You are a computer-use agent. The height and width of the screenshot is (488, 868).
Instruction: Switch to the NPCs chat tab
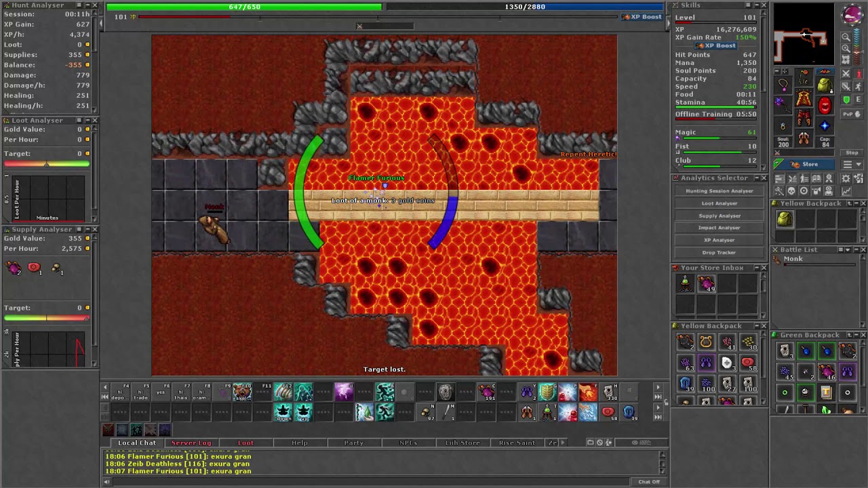coord(408,443)
